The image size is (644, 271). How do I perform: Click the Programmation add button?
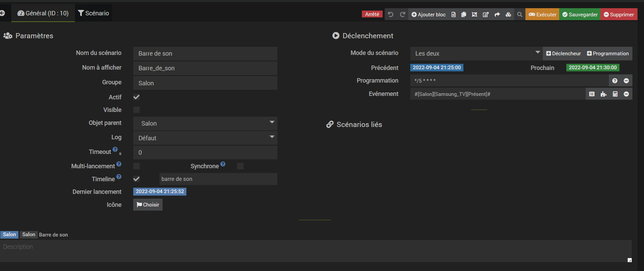pyautogui.click(x=608, y=53)
